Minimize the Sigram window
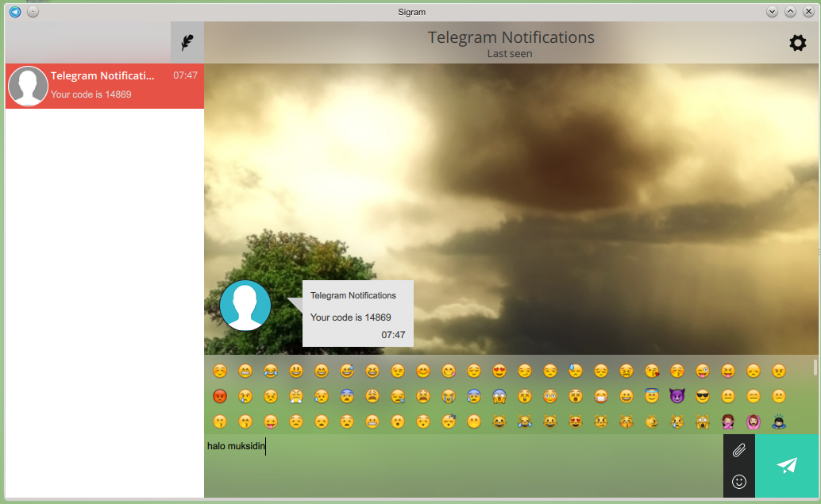The image size is (821, 504). (772, 12)
